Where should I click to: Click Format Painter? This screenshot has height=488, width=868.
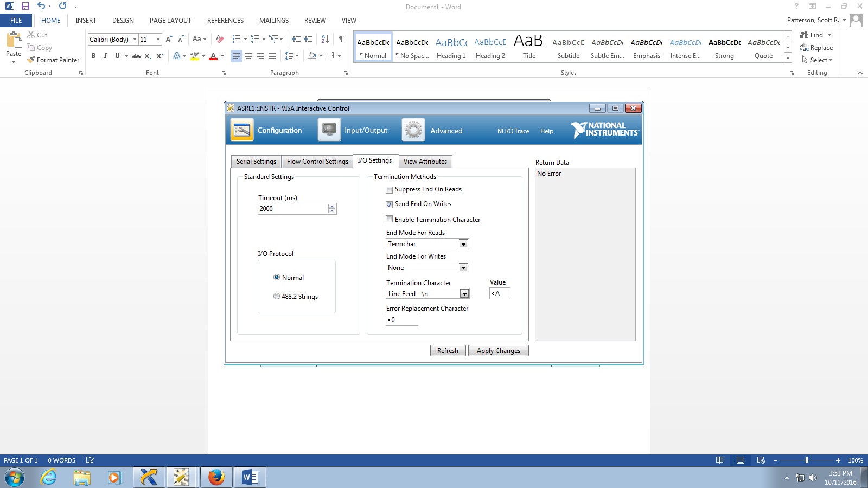point(53,60)
